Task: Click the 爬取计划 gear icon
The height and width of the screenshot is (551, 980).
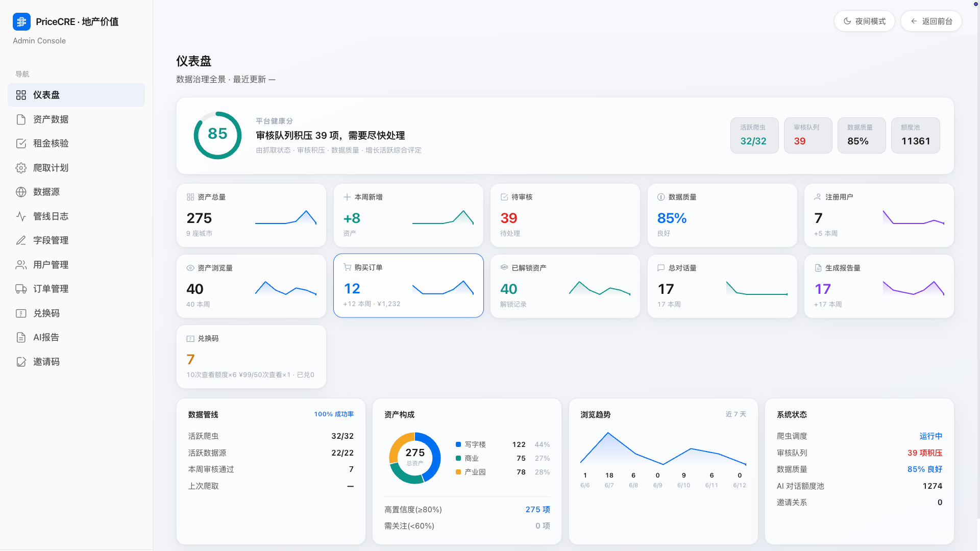Action: (x=21, y=168)
